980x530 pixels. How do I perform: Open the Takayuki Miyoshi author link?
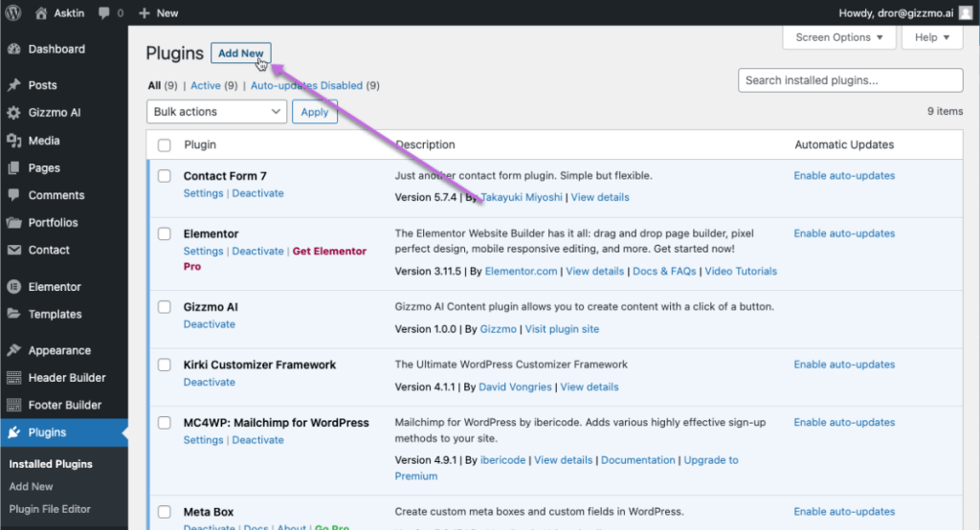click(x=522, y=197)
